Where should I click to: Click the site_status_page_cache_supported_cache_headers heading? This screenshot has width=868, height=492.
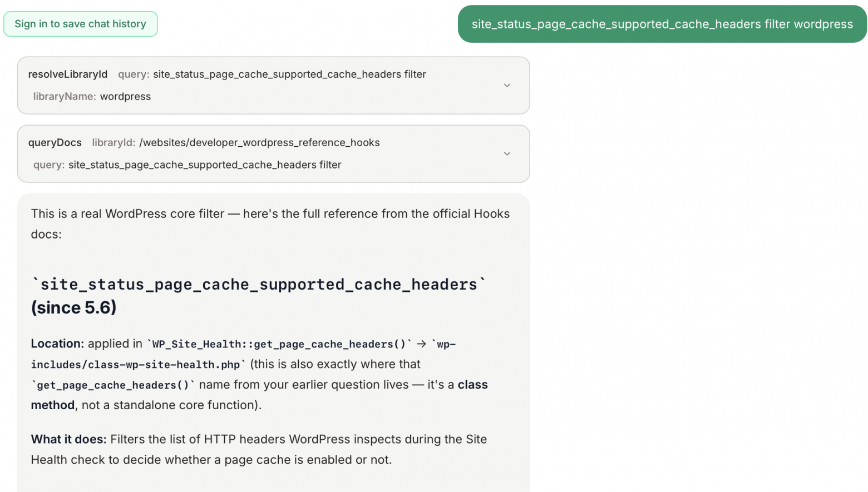tap(259, 285)
